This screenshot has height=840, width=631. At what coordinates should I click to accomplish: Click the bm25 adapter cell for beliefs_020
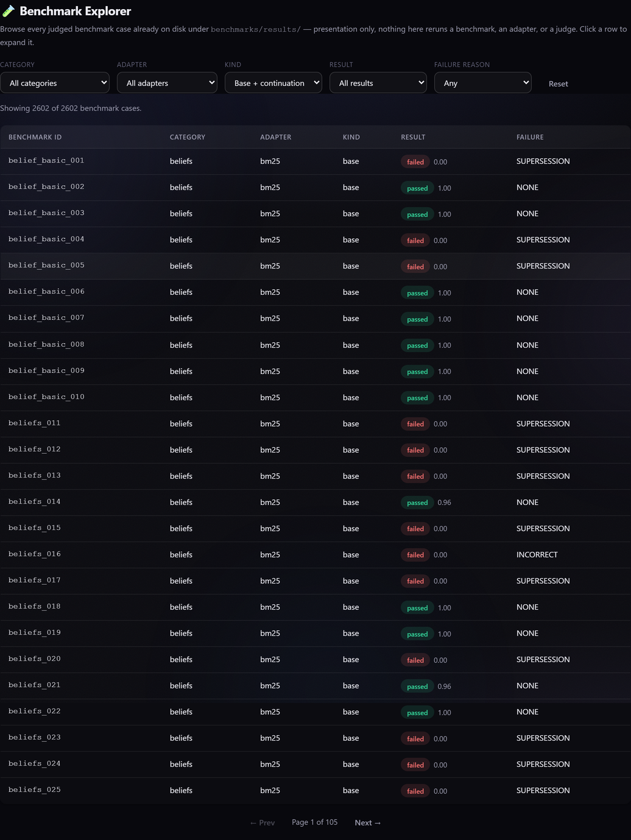point(270,659)
